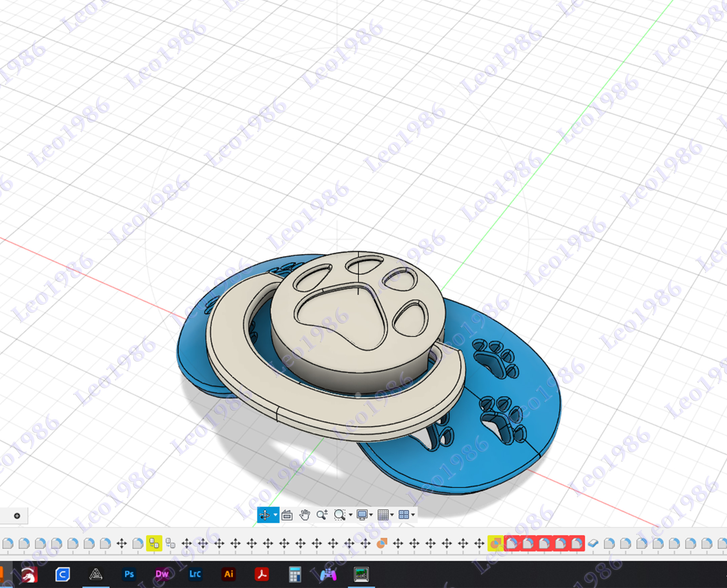Select the grey pattern feature beside the yellow one
Viewport: 727px width, 588px height.
click(x=171, y=544)
